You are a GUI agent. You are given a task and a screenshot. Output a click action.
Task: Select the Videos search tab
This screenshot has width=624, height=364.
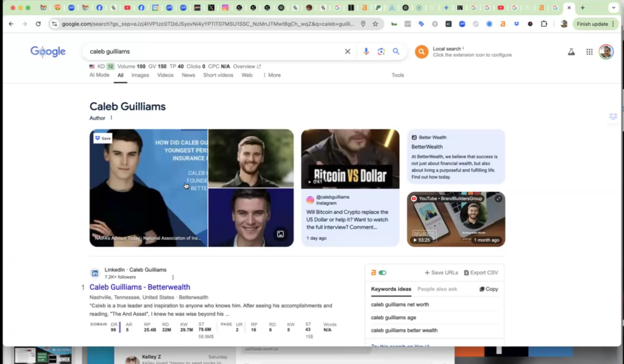pos(165,75)
